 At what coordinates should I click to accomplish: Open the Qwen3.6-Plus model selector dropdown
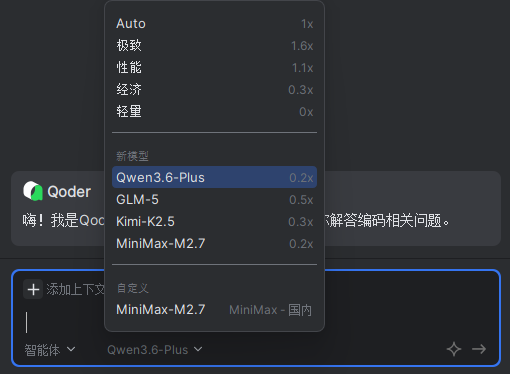tap(155, 350)
